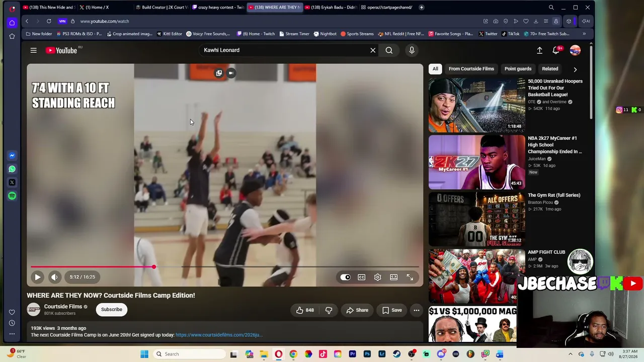Take a snapshot with the camera icon
This screenshot has height=362, width=644.
click(x=496, y=21)
